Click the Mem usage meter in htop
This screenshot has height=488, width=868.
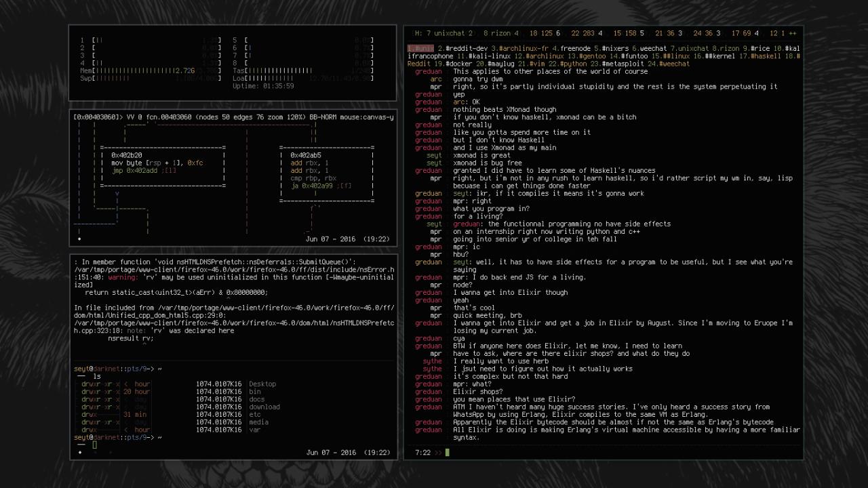151,70
